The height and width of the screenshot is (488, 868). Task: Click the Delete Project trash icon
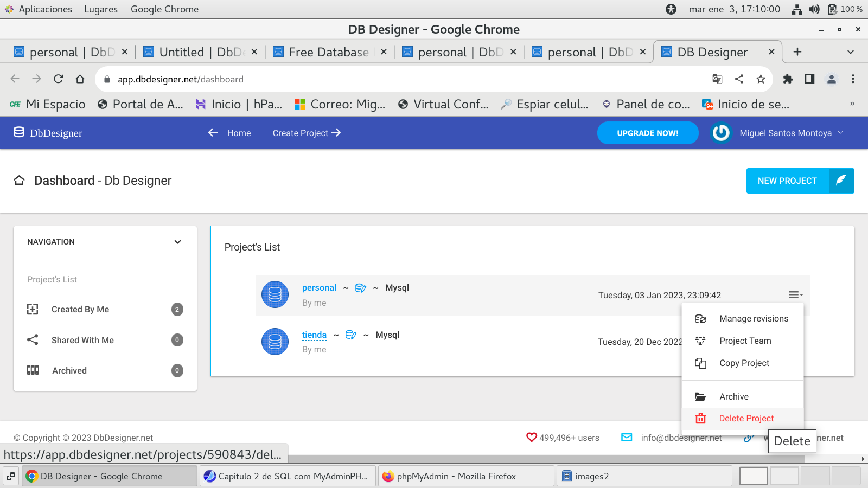(700, 419)
